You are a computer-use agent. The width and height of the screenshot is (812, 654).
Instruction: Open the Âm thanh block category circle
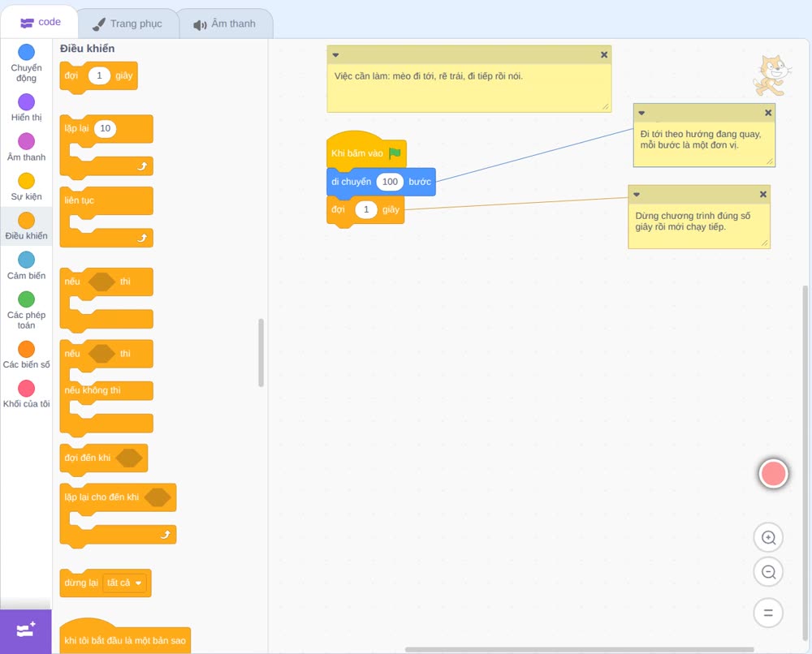click(27, 140)
